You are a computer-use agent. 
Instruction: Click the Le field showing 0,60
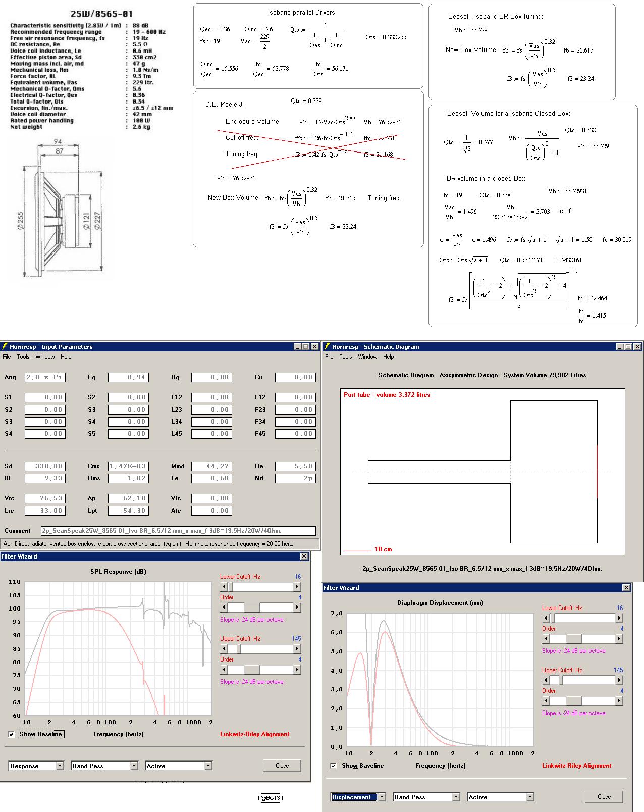click(x=212, y=478)
